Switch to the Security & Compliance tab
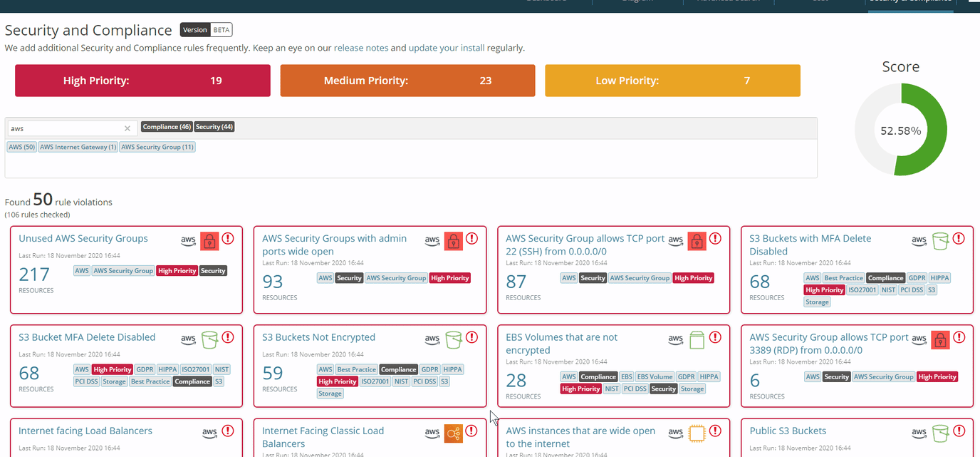 910,4
